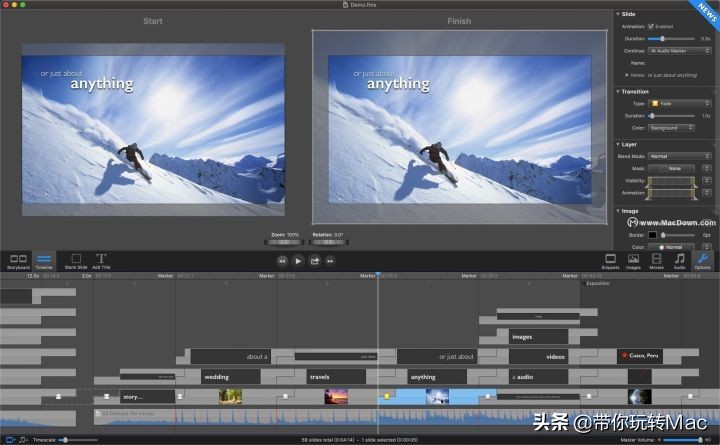This screenshot has height=445, width=720.
Task: Select the 'travels' title clip
Action: (x=336, y=377)
